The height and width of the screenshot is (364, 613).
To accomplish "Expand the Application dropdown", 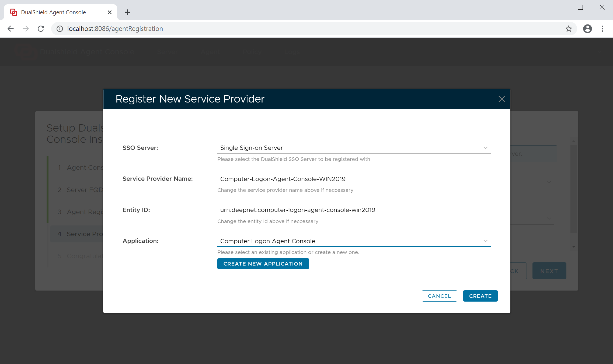I will (x=485, y=241).
